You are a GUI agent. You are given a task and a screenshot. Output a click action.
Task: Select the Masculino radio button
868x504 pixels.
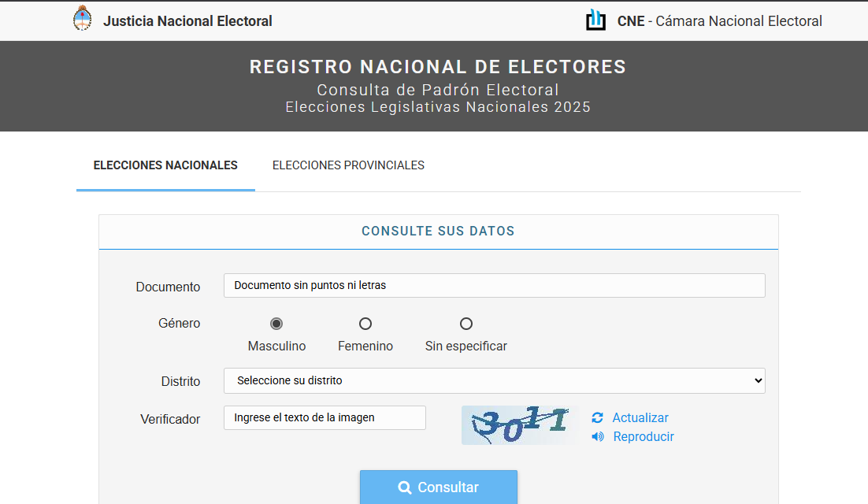276,324
